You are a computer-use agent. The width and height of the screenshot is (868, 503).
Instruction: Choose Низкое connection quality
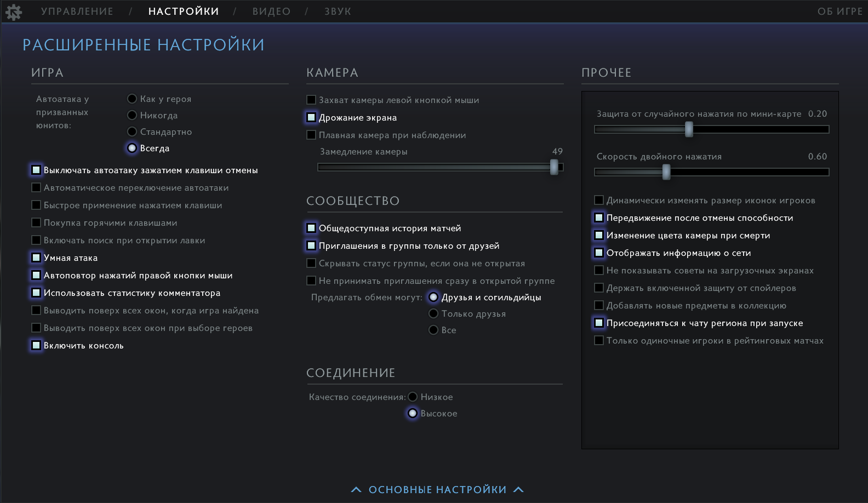pos(413,397)
